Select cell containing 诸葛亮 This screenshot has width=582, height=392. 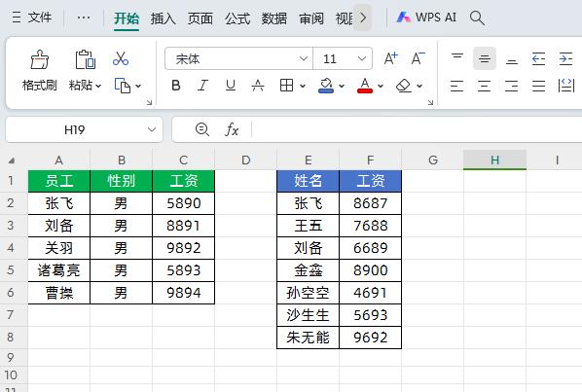[59, 270]
